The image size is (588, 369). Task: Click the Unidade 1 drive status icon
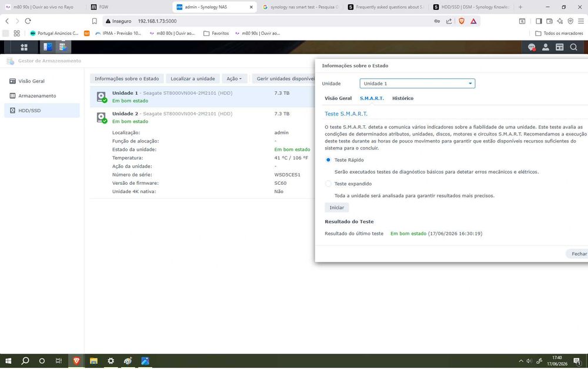click(102, 97)
